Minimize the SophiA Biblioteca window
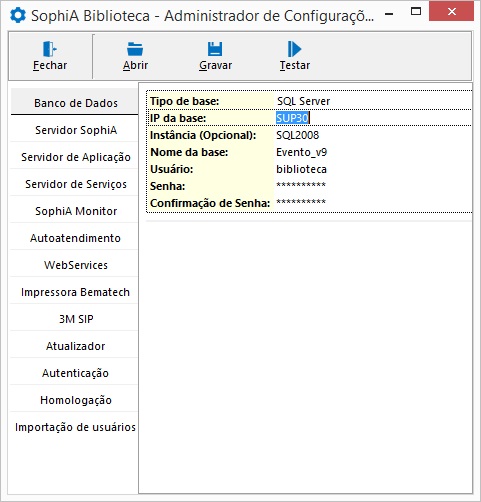481x502 pixels. point(389,13)
